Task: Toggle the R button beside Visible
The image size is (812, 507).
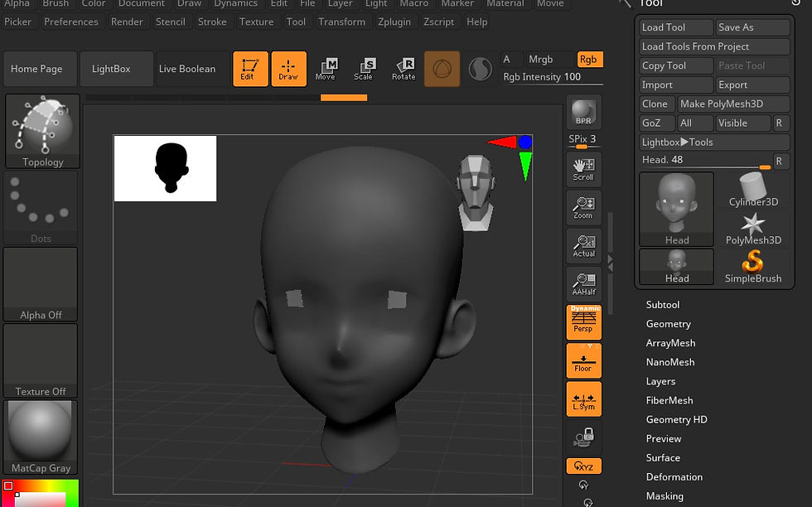Action: (781, 123)
